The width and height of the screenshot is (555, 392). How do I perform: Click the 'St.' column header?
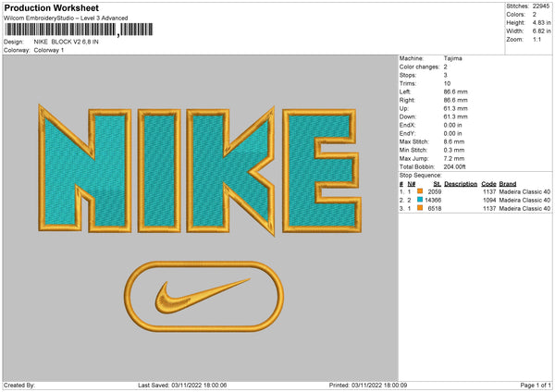(x=438, y=184)
